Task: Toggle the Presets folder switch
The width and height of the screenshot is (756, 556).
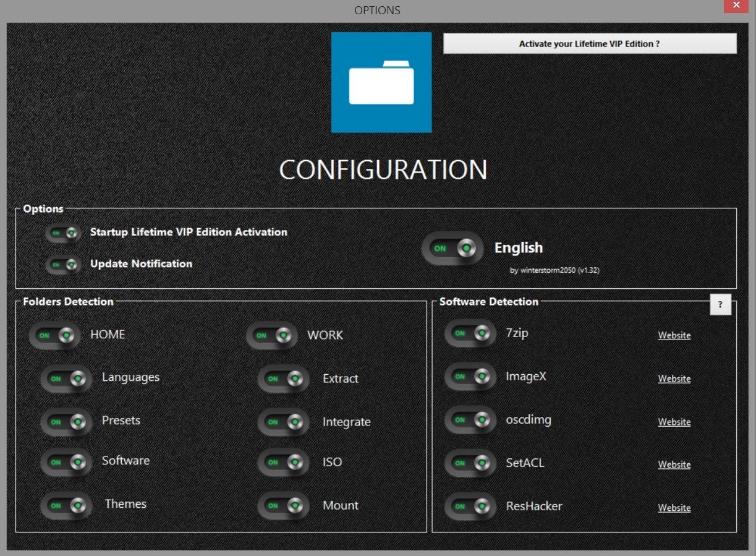Action: [x=66, y=422]
